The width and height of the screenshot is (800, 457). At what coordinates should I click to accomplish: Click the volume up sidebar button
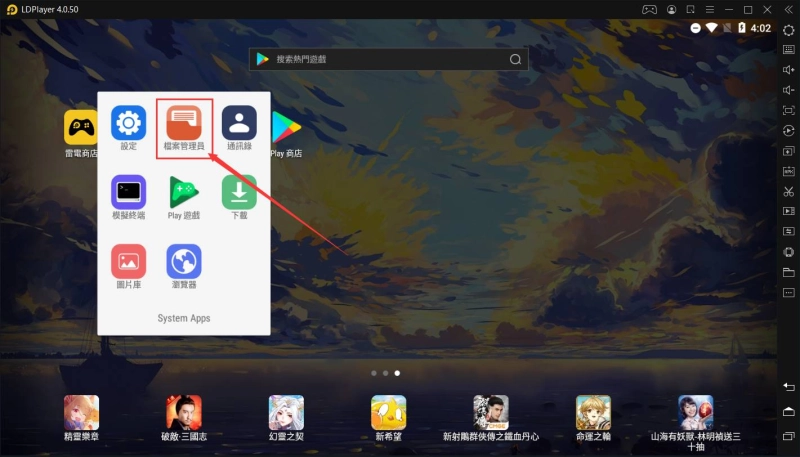click(788, 70)
